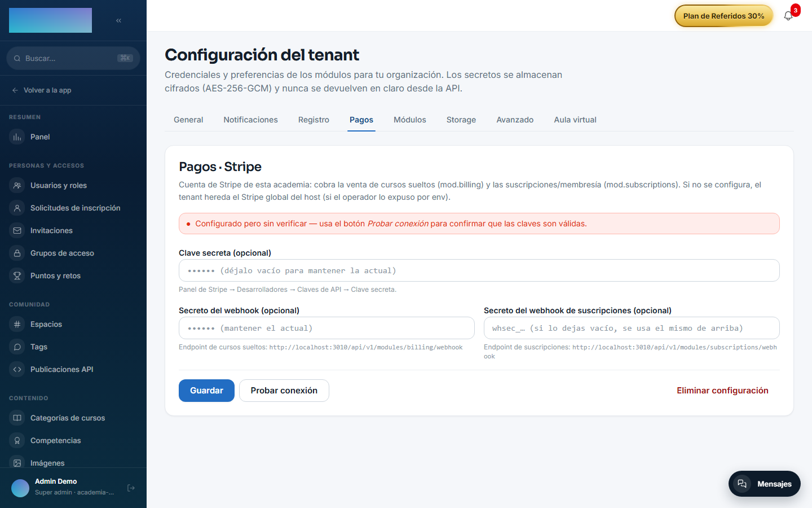
Task: Open the Aula virtual tab
Action: coord(575,120)
